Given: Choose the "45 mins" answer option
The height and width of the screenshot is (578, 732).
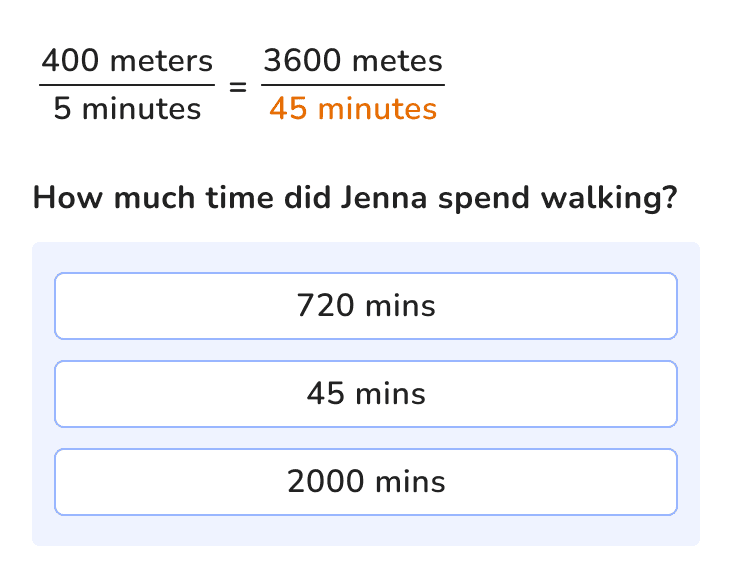Looking at the screenshot, I should (x=366, y=394).
